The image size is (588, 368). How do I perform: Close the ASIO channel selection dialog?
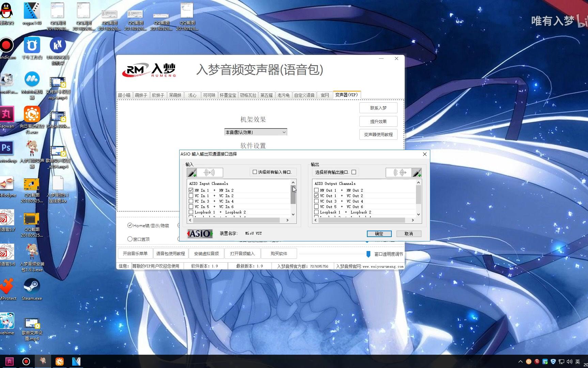click(425, 154)
